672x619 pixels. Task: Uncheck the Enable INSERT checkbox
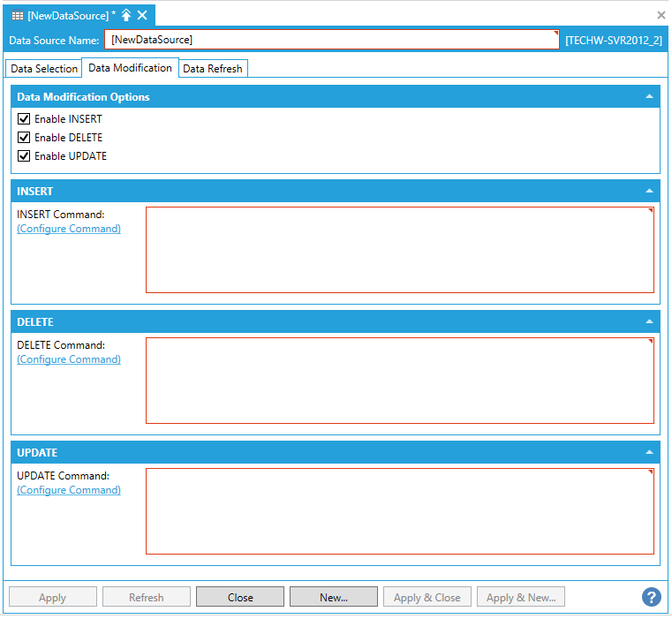coord(24,119)
